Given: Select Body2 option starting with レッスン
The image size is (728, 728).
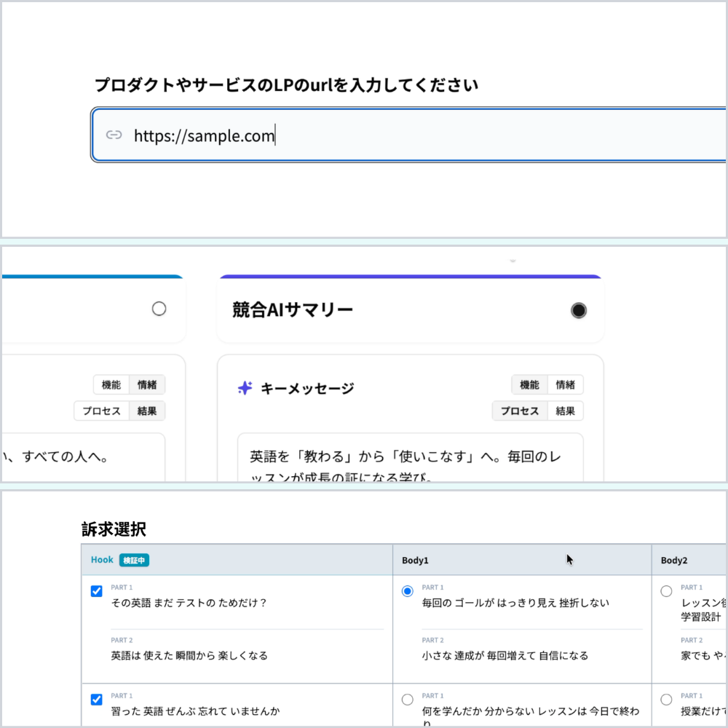Looking at the screenshot, I should tap(666, 591).
